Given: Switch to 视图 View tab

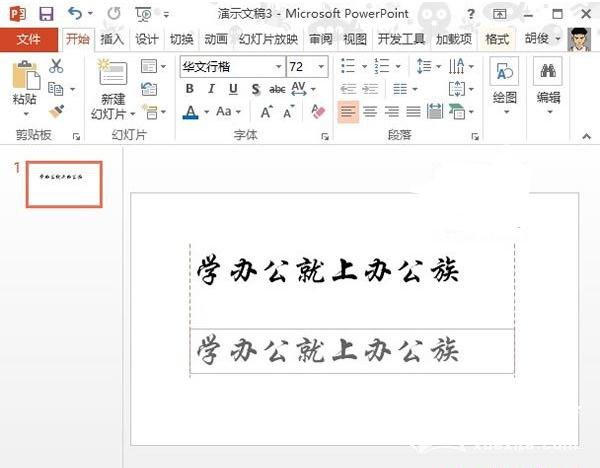Looking at the screenshot, I should [x=355, y=39].
